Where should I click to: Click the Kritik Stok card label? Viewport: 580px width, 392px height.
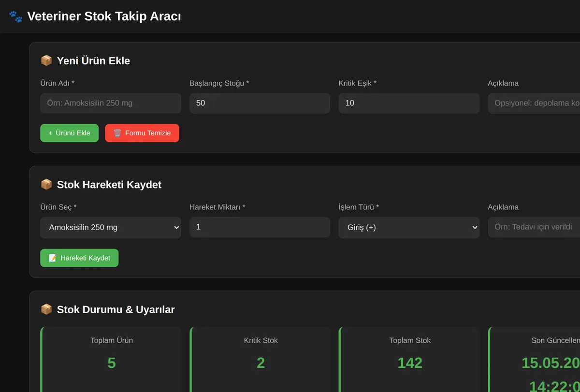click(x=261, y=340)
